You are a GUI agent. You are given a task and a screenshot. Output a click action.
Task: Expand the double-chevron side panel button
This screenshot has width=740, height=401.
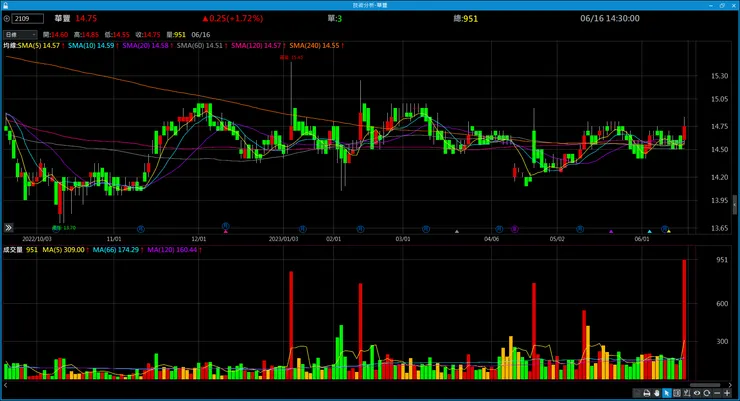coord(8,228)
